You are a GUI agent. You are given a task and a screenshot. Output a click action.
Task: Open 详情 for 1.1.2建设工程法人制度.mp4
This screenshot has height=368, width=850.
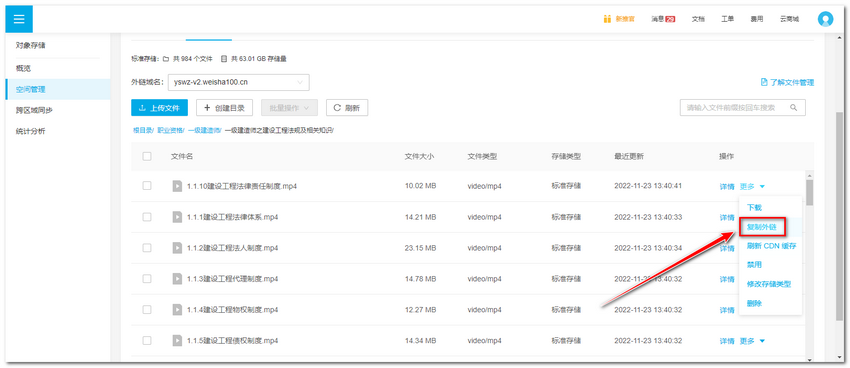click(726, 248)
